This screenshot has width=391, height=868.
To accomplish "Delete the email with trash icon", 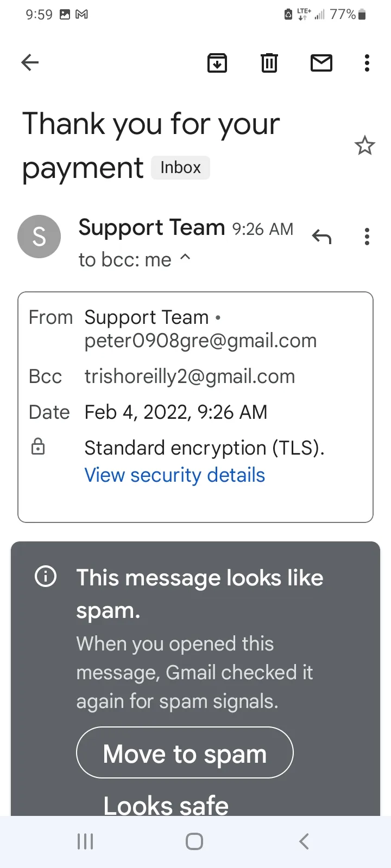I will tap(269, 63).
